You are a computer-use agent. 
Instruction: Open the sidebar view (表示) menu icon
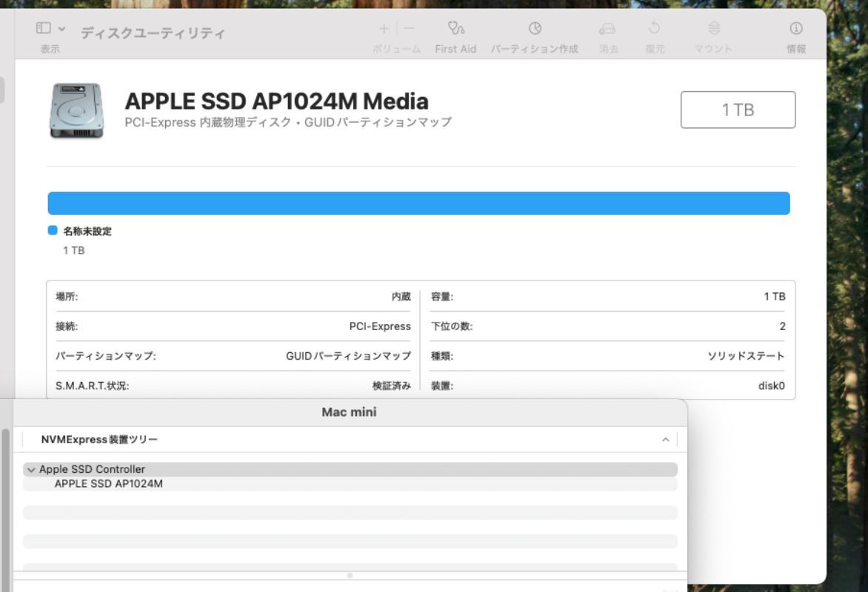(43, 28)
